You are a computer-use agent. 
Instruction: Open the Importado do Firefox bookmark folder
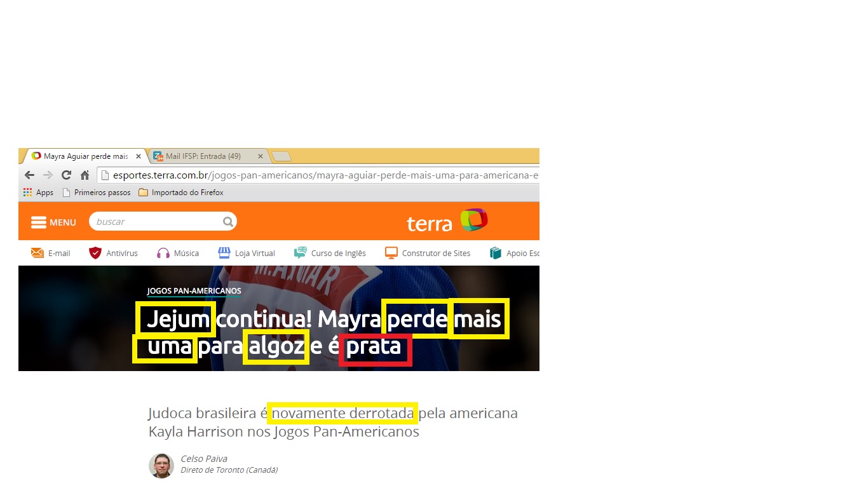coord(181,193)
